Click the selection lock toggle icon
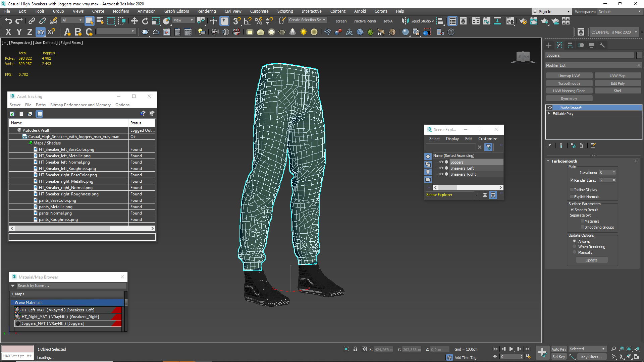The width and height of the screenshot is (644, 362). click(x=355, y=349)
